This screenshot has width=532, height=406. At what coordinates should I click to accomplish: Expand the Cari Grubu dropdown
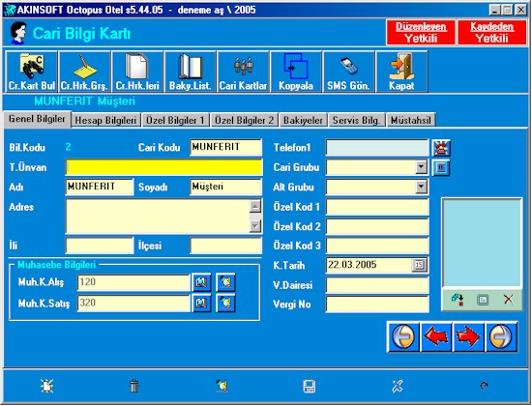pos(421,167)
